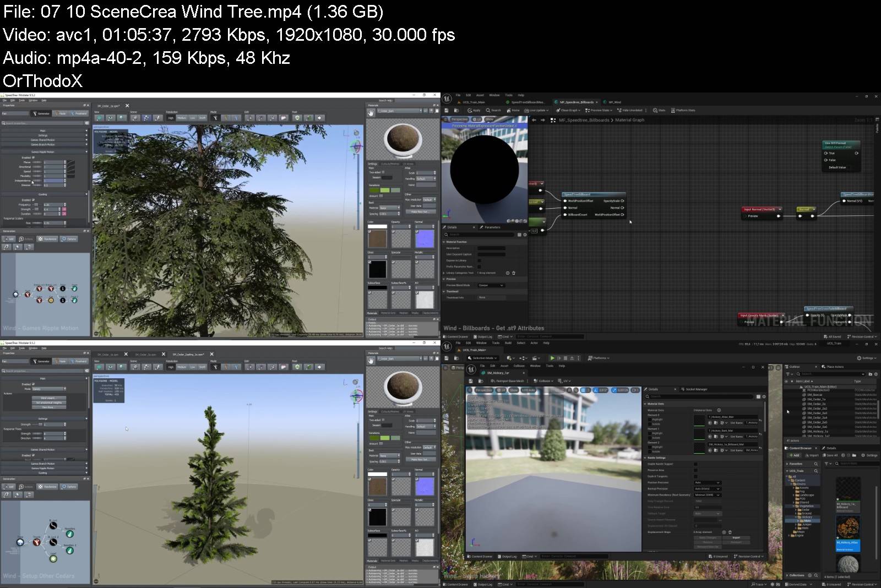Open the Live Update dropdown
This screenshot has height=588, width=881.
point(536,110)
